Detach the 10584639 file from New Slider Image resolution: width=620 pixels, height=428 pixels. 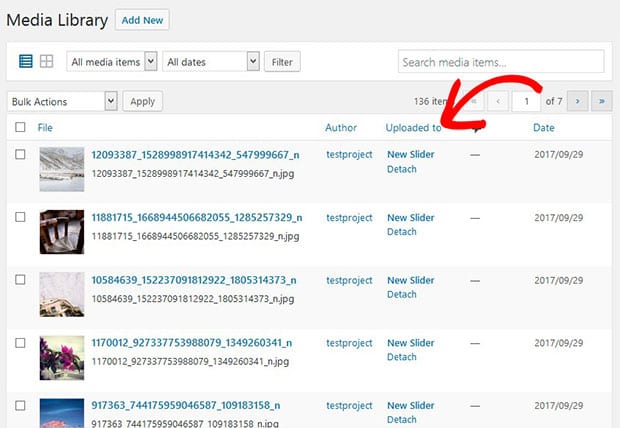click(402, 294)
